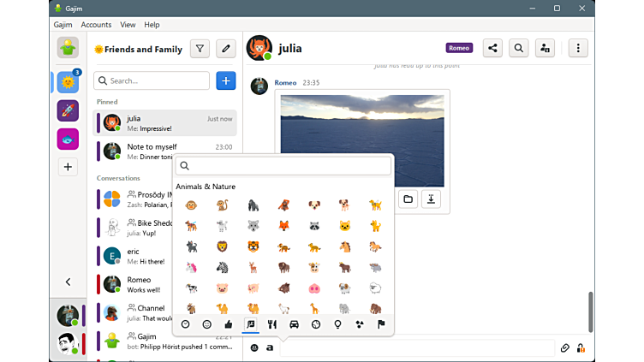Click the attach file paperclip icon
The width and height of the screenshot is (644, 362).
pyautogui.click(x=564, y=348)
